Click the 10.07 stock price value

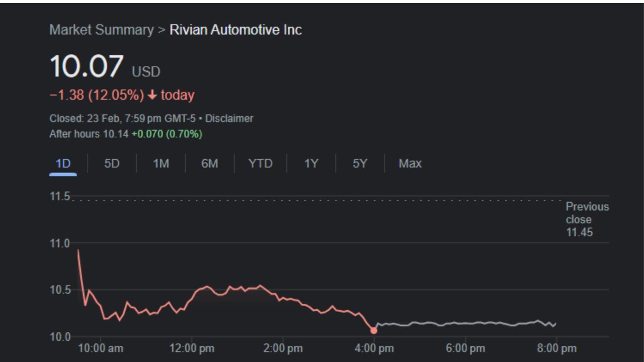click(x=87, y=66)
